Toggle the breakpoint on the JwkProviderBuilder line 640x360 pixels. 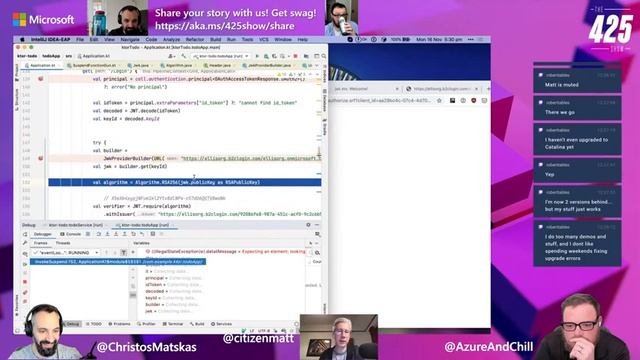click(x=41, y=158)
